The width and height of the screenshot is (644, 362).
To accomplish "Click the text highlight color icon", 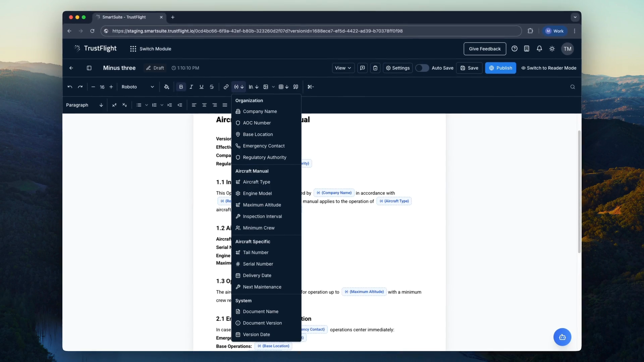I will [167, 87].
